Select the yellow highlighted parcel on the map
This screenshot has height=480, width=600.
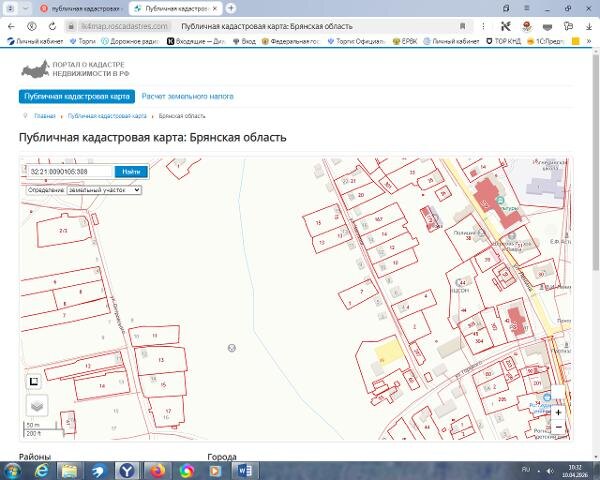pyautogui.click(x=389, y=352)
